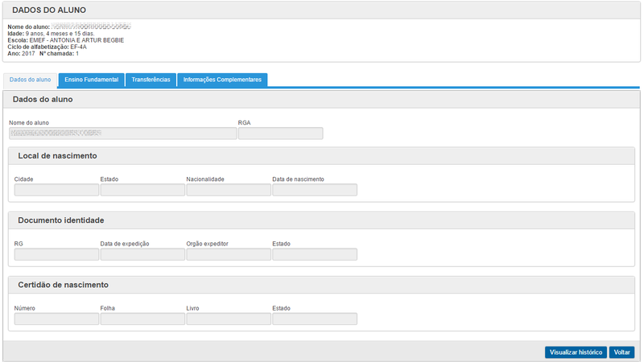Focus the Número field in Certidão de nascimento
This screenshot has width=644, height=362.
click(56, 319)
